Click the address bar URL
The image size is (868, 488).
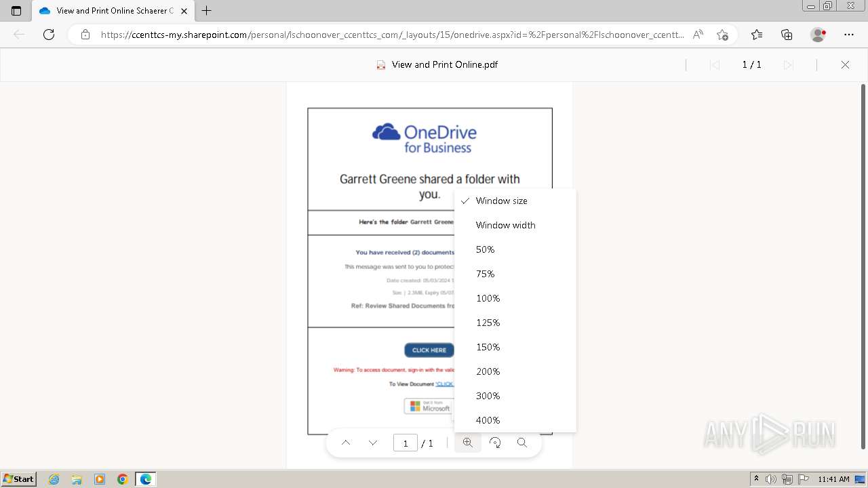click(392, 35)
